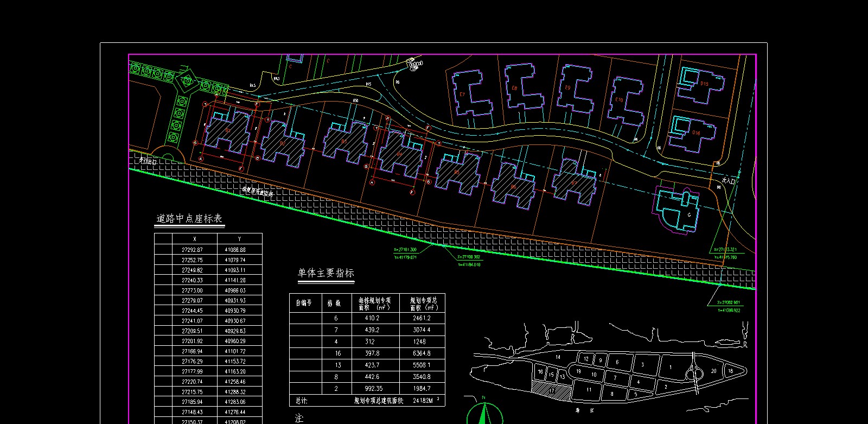868x424 pixels.
Task: Click hatched parcel 17 in key map
Action: [551, 389]
